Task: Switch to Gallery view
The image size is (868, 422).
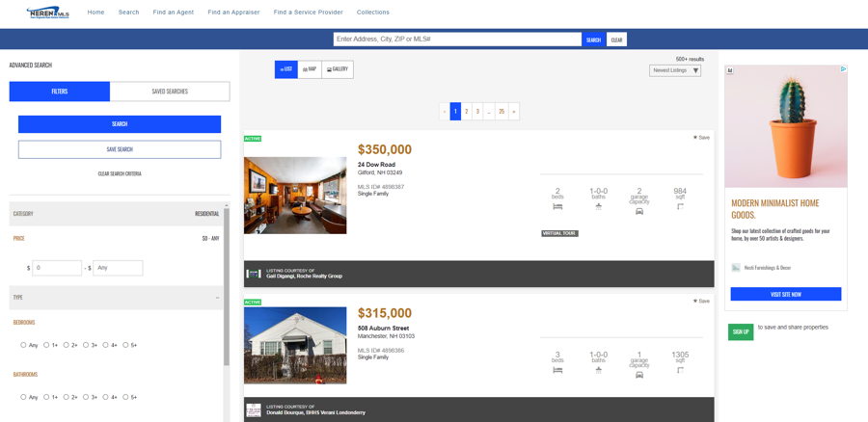Action: coord(337,69)
